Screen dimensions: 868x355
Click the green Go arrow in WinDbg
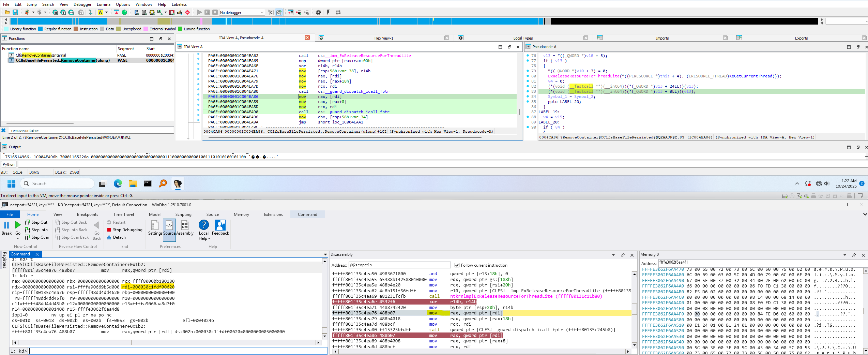coord(18,225)
